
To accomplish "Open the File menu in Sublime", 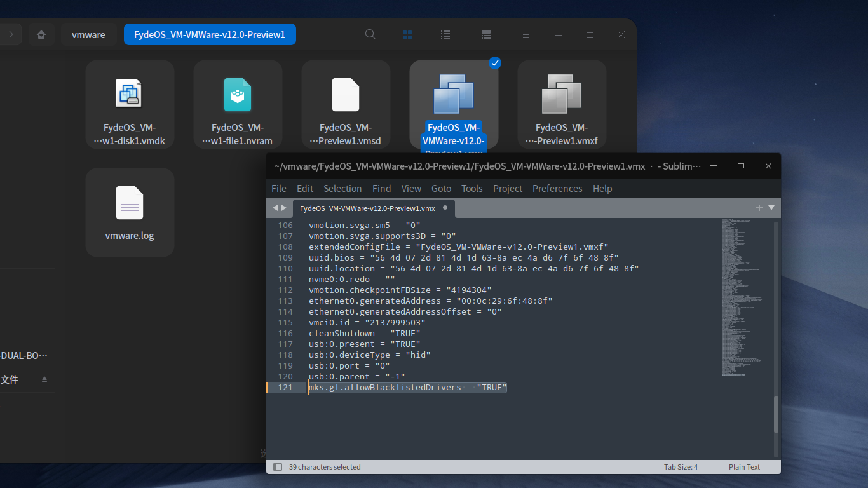I will click(279, 189).
